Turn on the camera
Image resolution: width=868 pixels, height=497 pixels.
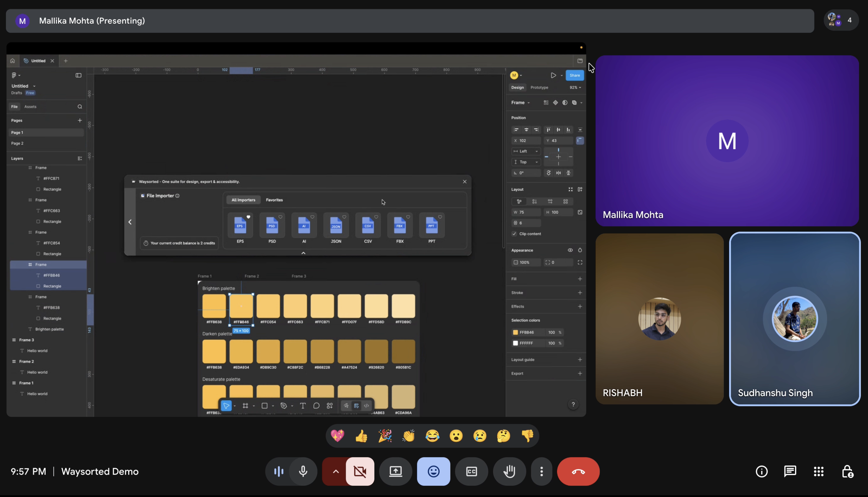pyautogui.click(x=360, y=471)
